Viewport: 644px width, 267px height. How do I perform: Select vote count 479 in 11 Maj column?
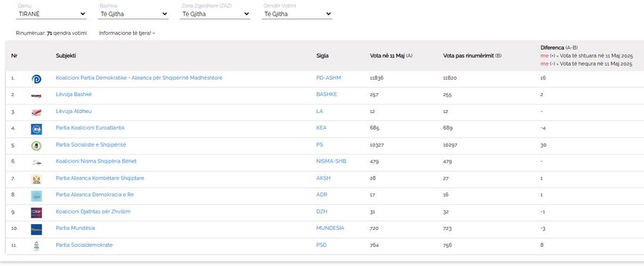click(374, 162)
